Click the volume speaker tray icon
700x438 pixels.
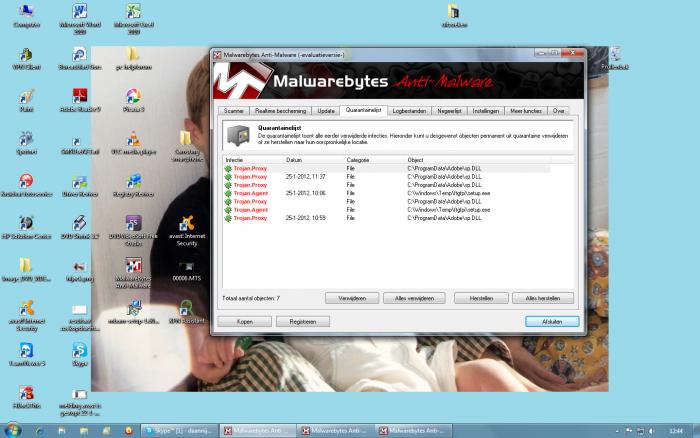[651, 431]
